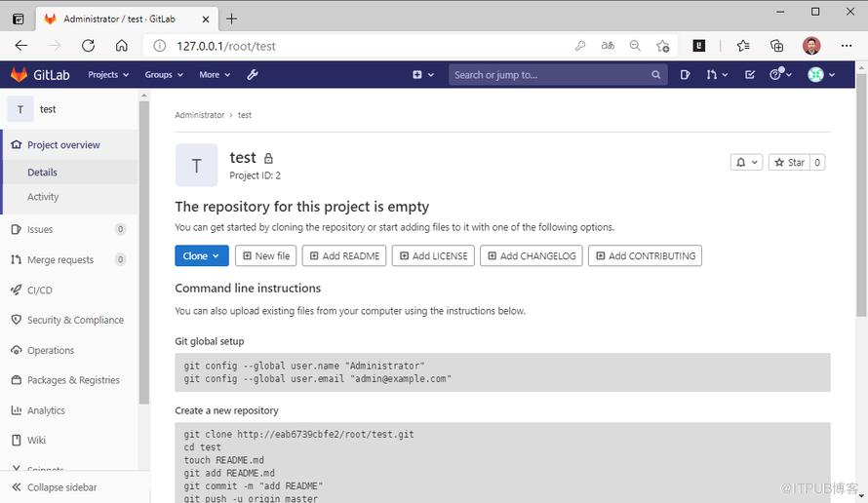The width and height of the screenshot is (868, 503).
Task: Open Merge requests in the sidebar
Action: tap(68, 259)
